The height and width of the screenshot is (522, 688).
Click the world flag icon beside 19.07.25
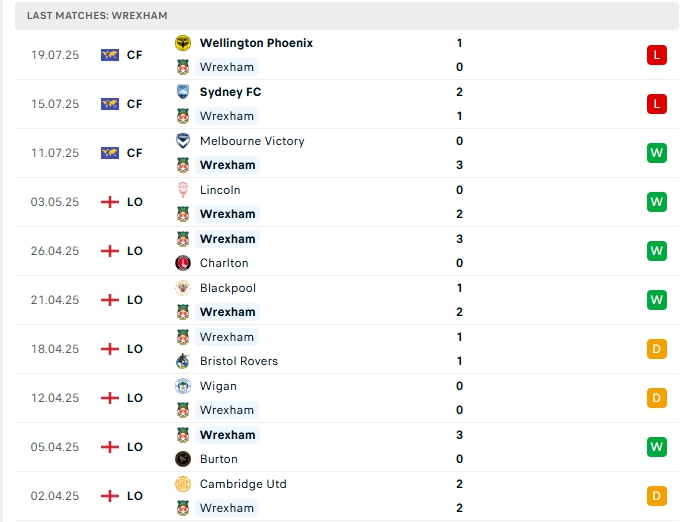[x=110, y=55]
